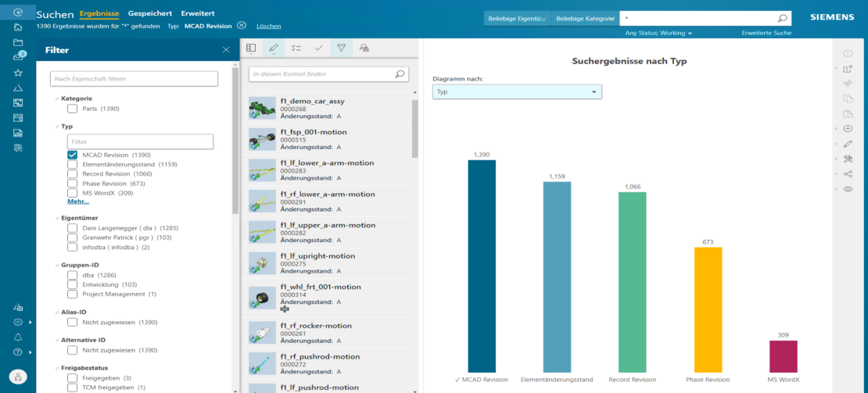Screen dimensions: 868x393
Task: Open Favorites star icon in the sidebar
Action: point(18,73)
